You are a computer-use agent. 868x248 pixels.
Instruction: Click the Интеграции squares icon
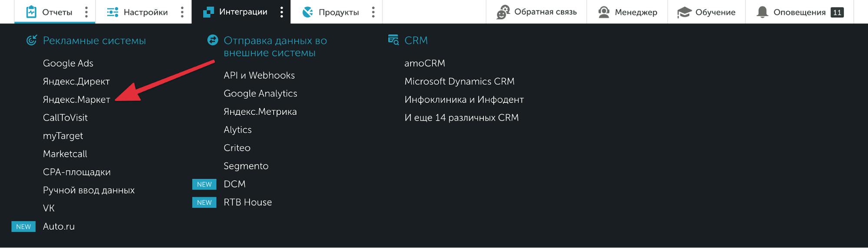pos(208,12)
